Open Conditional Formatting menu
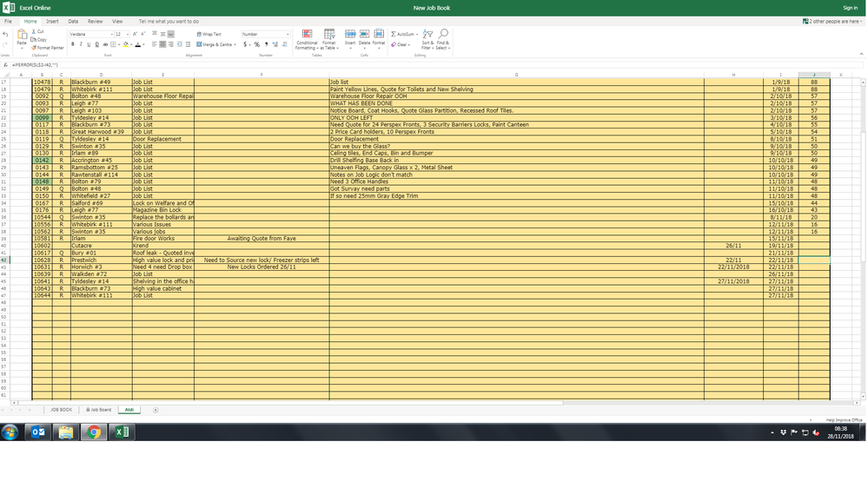This screenshot has height=488, width=868. pos(307,39)
